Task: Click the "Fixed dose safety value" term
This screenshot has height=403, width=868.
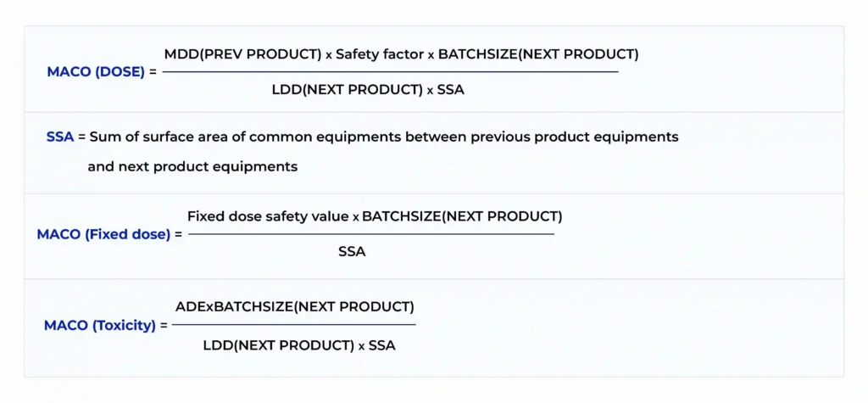Action: click(x=267, y=216)
